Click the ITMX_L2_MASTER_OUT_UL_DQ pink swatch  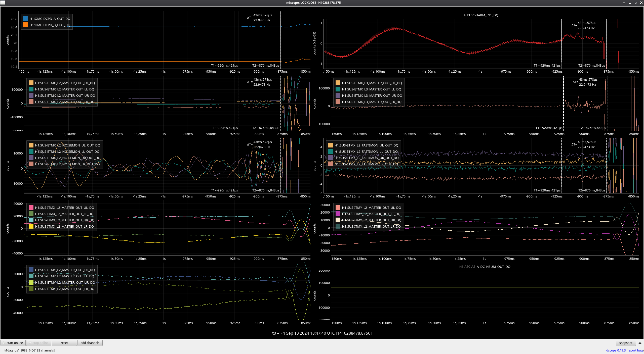(31, 208)
